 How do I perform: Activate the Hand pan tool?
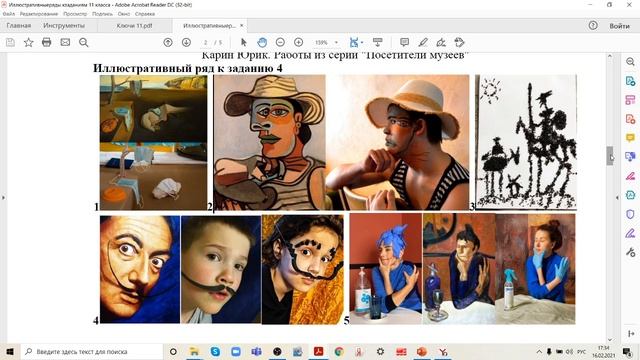click(262, 42)
